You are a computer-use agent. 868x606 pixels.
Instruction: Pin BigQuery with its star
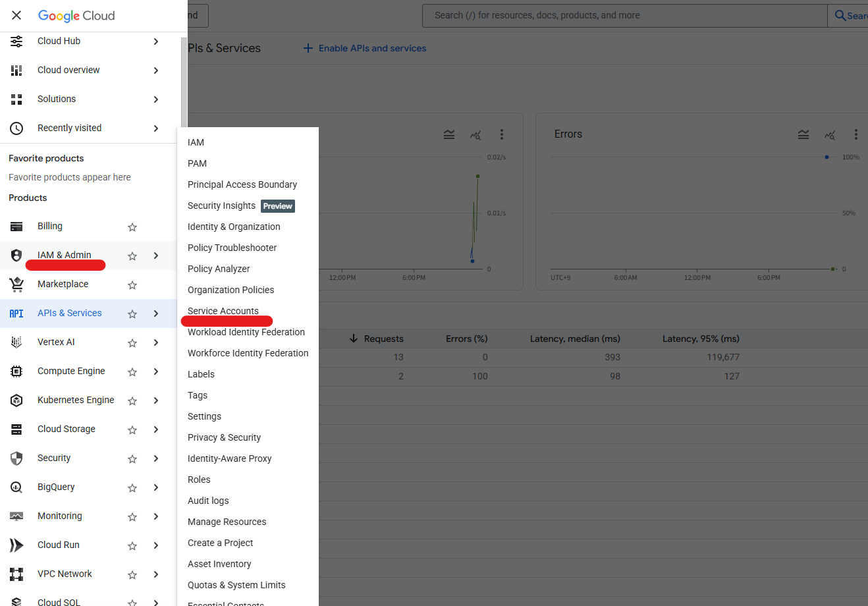pyautogui.click(x=132, y=488)
